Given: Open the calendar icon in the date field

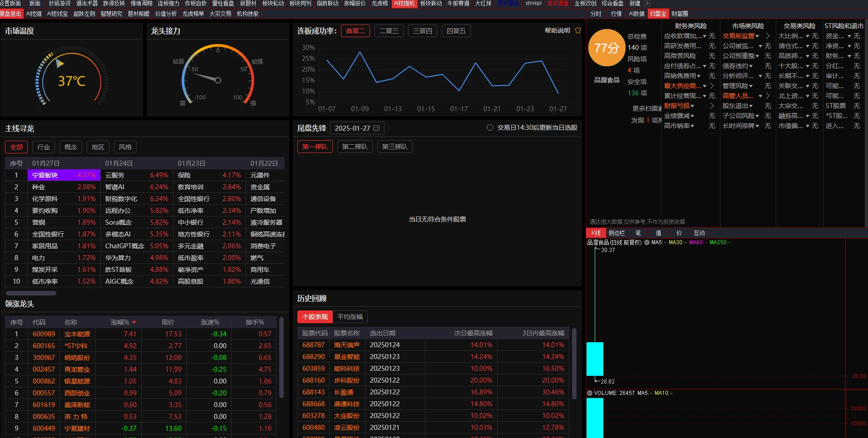Looking at the screenshot, I should 376,128.
